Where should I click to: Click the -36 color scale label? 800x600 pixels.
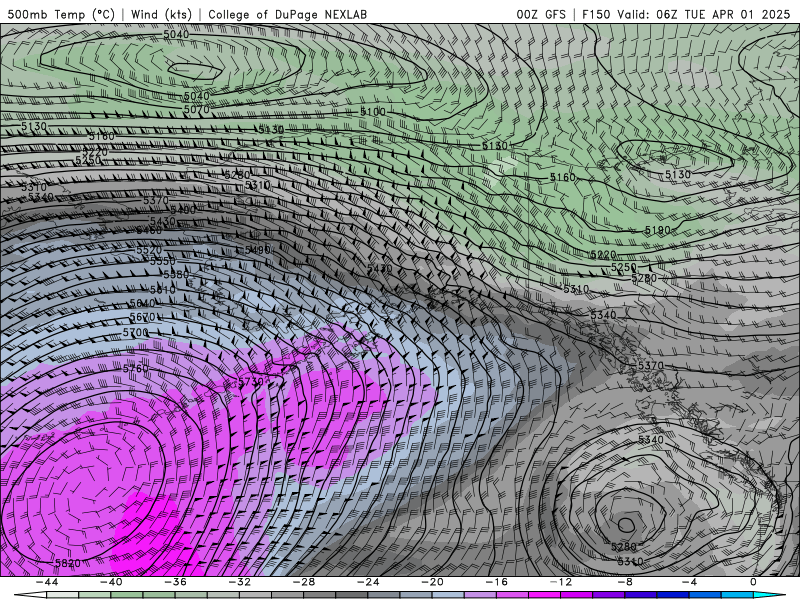(x=175, y=582)
